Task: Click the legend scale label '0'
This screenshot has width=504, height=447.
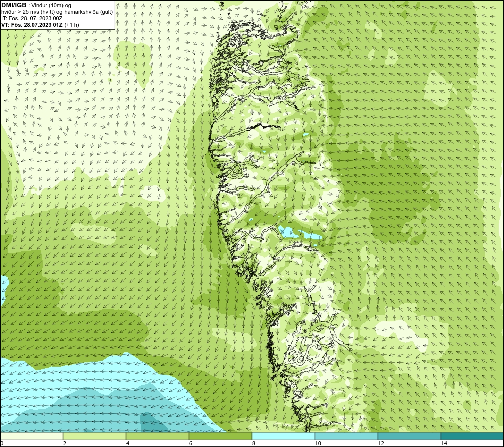Action: pos(2,443)
